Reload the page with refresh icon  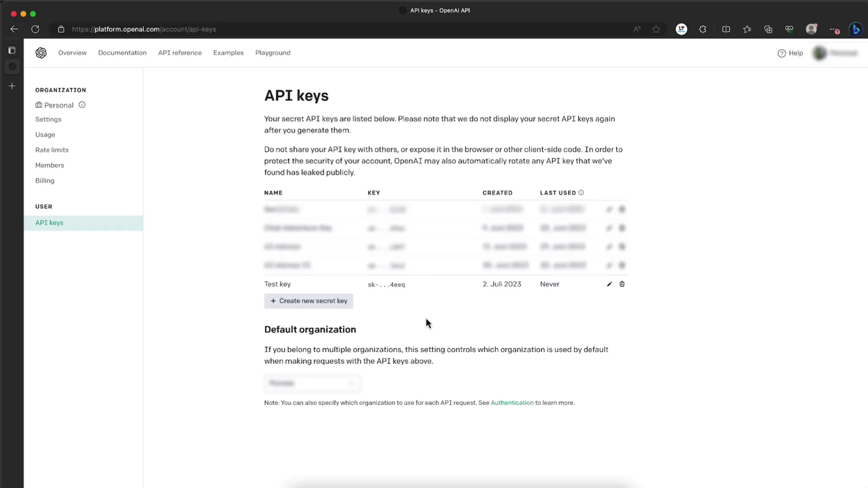[35, 29]
